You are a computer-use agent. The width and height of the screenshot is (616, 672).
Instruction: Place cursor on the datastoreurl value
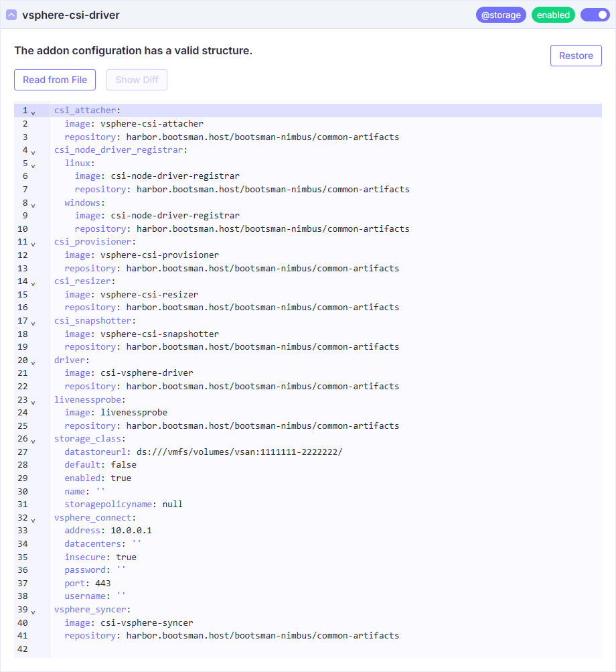pyautogui.click(x=239, y=452)
